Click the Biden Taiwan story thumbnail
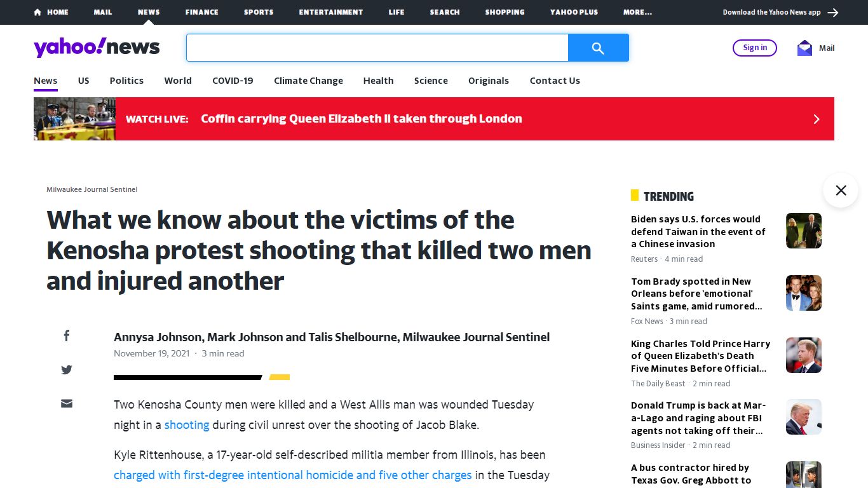 (x=804, y=231)
